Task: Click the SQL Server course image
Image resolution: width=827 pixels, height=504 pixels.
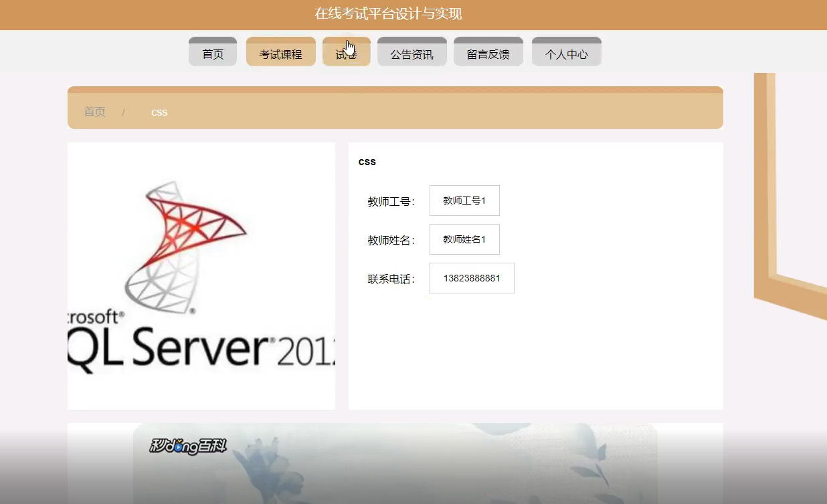Action: point(201,276)
